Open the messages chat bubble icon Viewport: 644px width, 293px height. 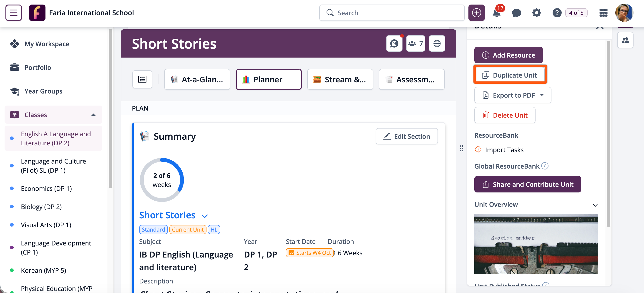[x=516, y=13]
